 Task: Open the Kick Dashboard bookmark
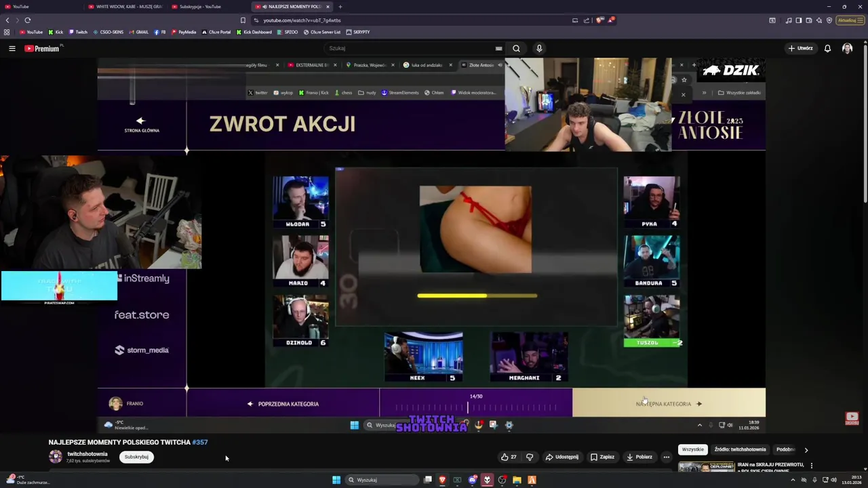(x=254, y=32)
